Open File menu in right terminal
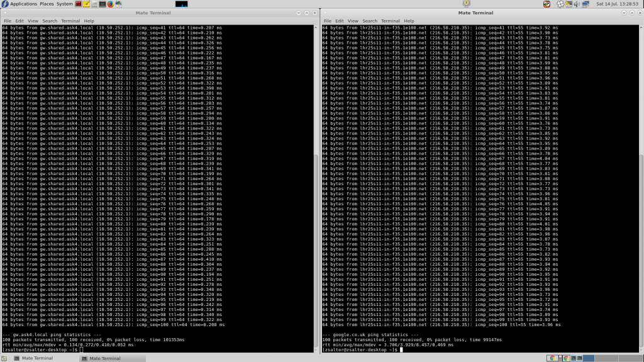 pos(327,21)
